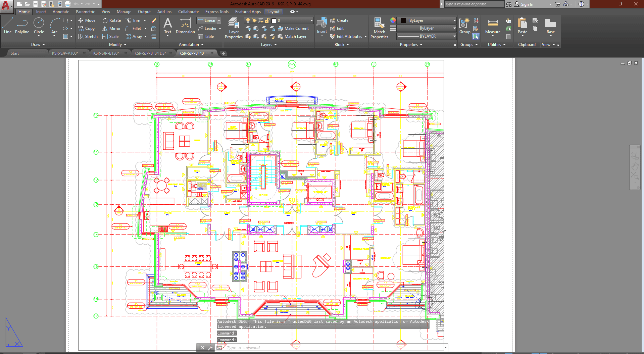Screen dimensions: 644x354
Task: Click the Erase tool icon
Action: pos(154,20)
